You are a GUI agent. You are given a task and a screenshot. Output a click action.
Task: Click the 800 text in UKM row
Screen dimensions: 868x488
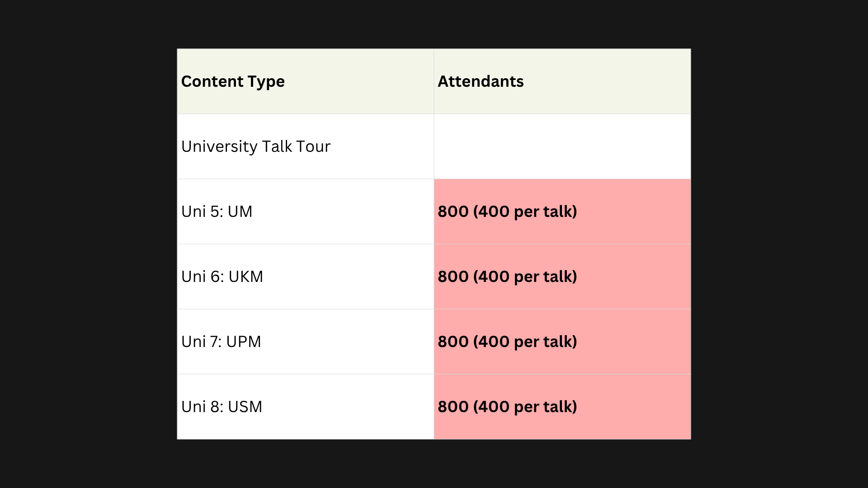[x=453, y=277]
